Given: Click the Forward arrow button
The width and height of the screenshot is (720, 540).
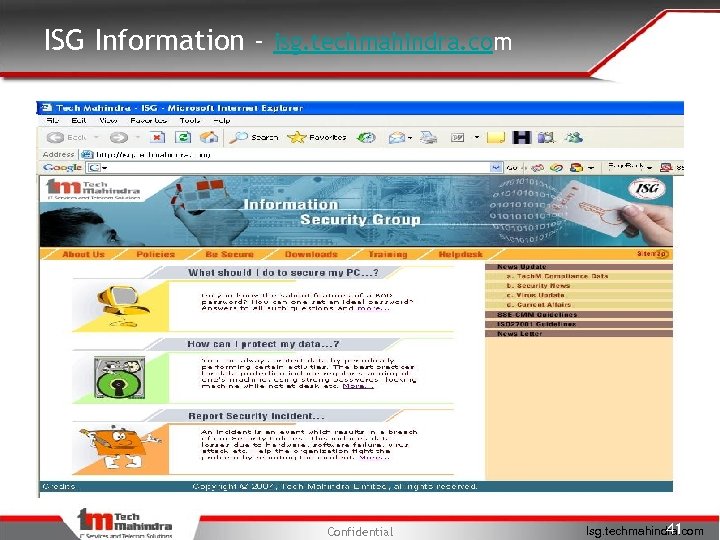Looking at the screenshot, I should click(x=118, y=137).
